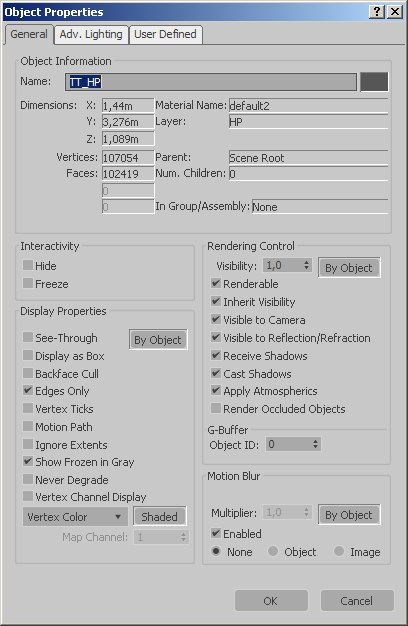Click the Vertices count 107054
408x626 pixels.
pos(128,158)
